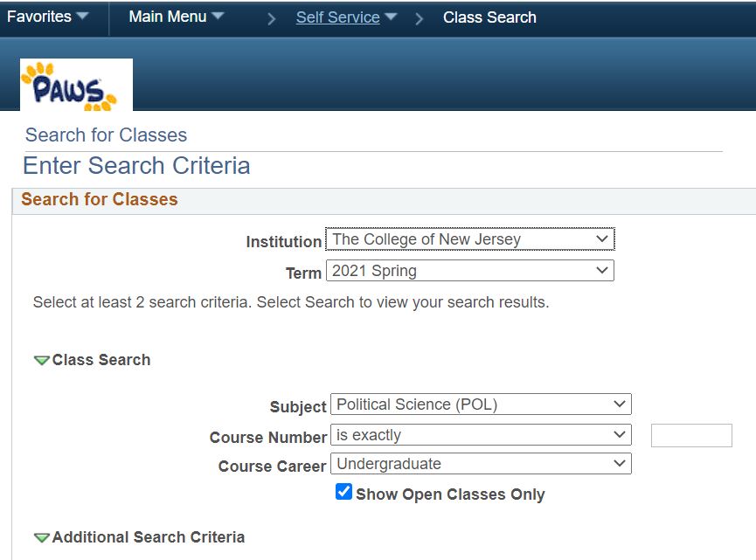Screen dimensions: 756x560
Task: Click the Show Open Classes Only label
Action: (x=450, y=494)
